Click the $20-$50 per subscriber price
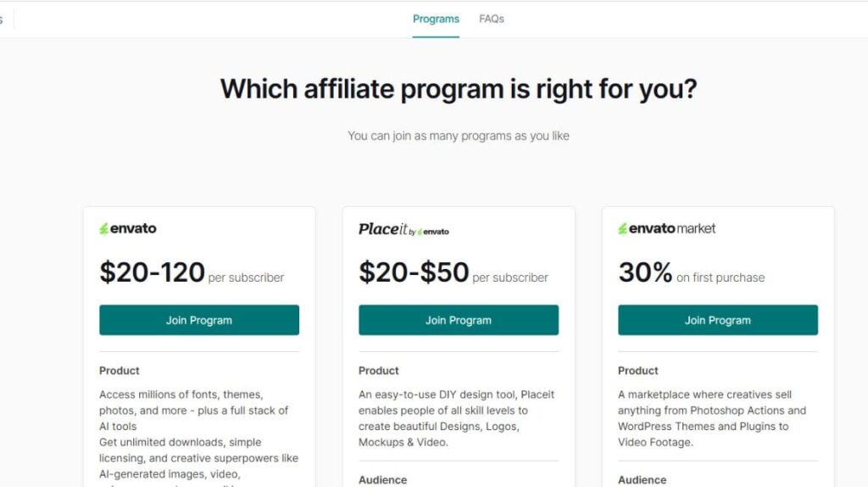This screenshot has height=487, width=868. tap(453, 273)
